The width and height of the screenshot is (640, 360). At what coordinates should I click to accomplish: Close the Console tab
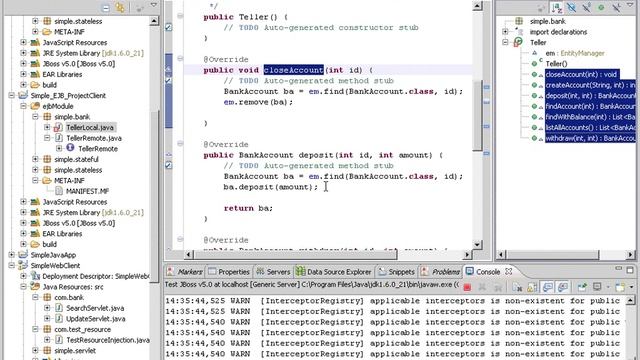[509, 271]
